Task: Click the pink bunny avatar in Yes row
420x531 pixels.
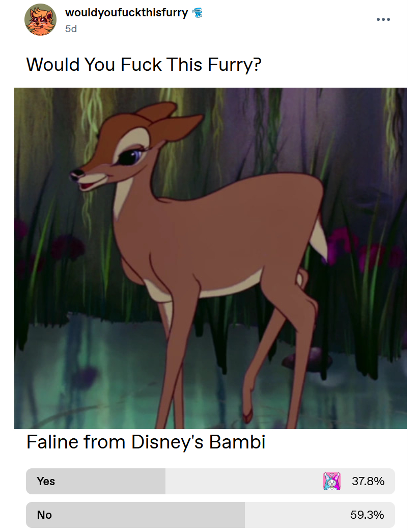Action: pos(331,481)
